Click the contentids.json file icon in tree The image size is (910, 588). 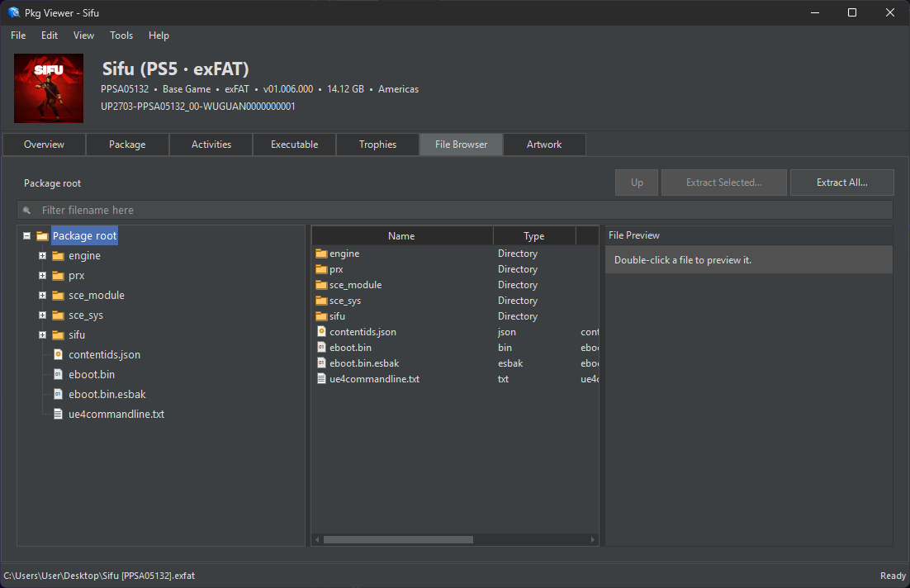(x=58, y=354)
